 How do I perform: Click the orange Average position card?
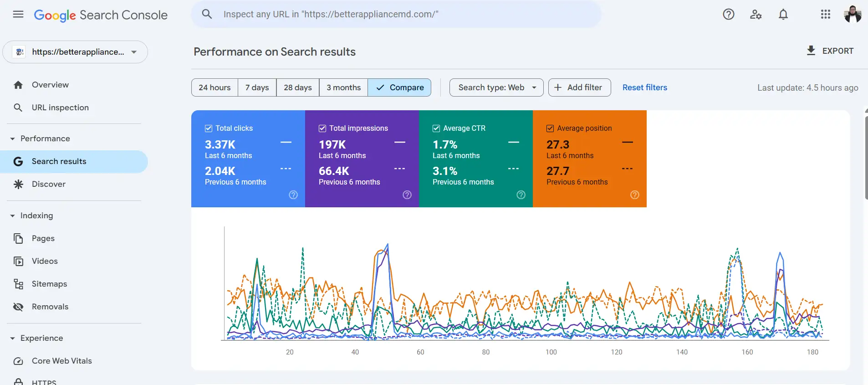pyautogui.click(x=589, y=159)
